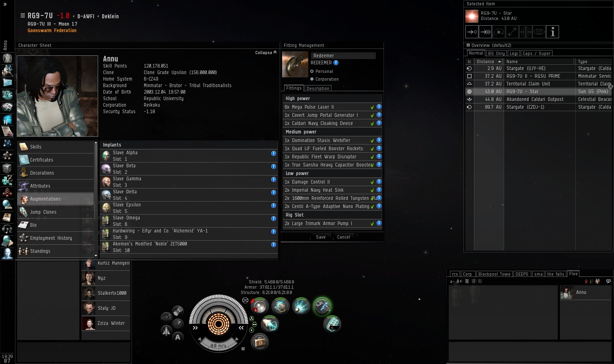Open the location menu beside RG9-7U
The image size is (614, 364).
pos(22,15)
